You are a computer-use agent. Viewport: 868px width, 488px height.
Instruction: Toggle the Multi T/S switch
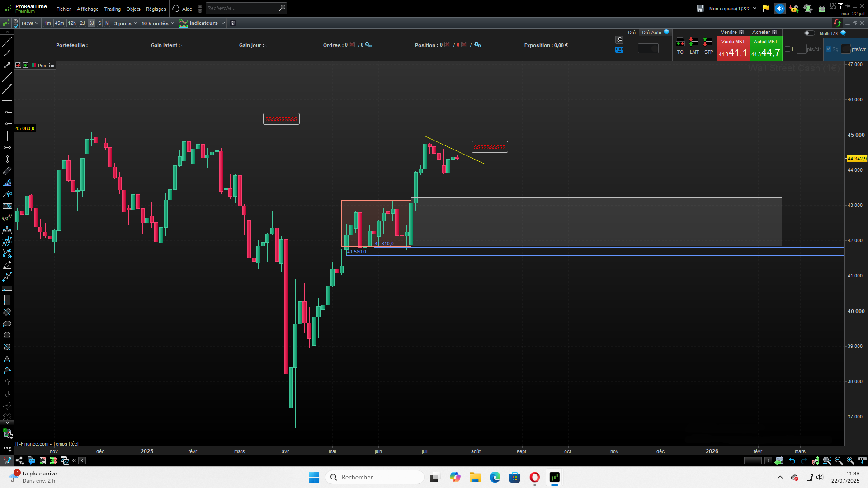809,33
